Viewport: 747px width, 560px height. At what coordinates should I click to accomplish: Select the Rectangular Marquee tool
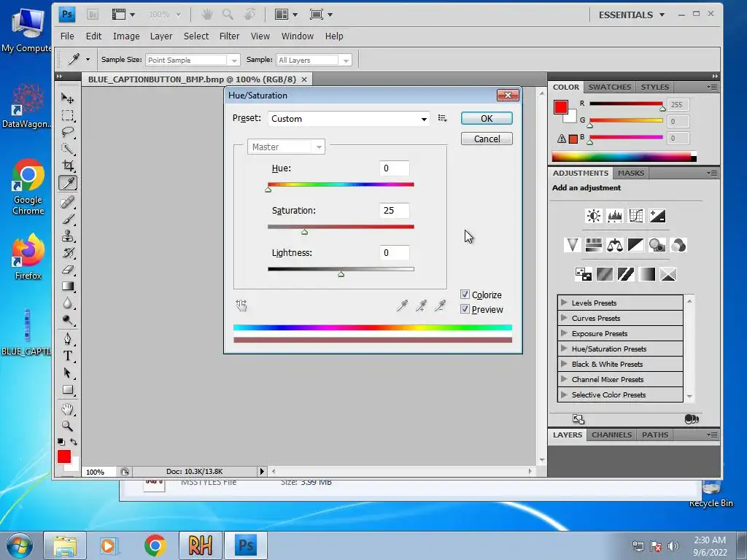(x=68, y=116)
